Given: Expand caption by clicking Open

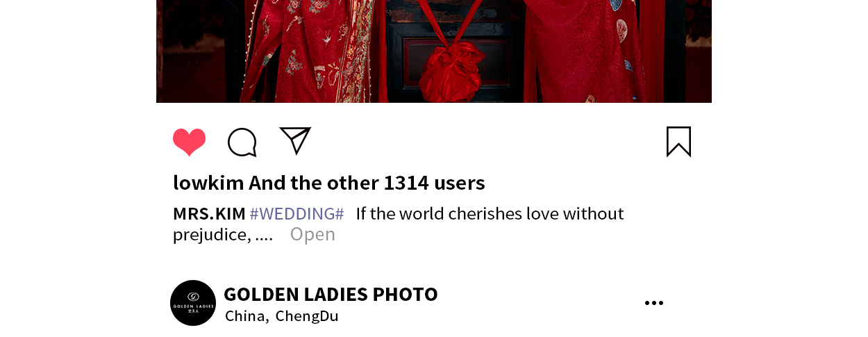Looking at the screenshot, I should point(312,234).
